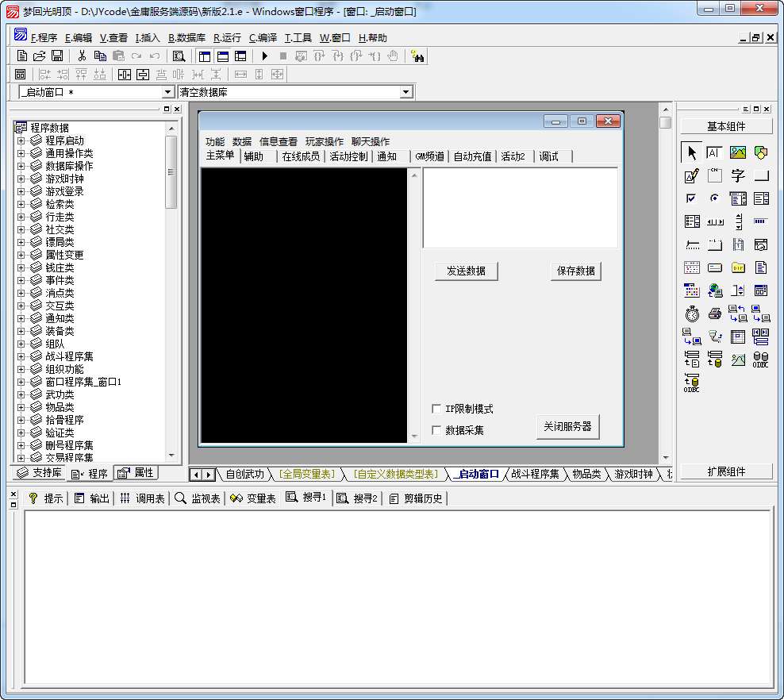This screenshot has height=700, width=784.
Task: Expand the 程序启动 tree node
Action: [x=21, y=140]
